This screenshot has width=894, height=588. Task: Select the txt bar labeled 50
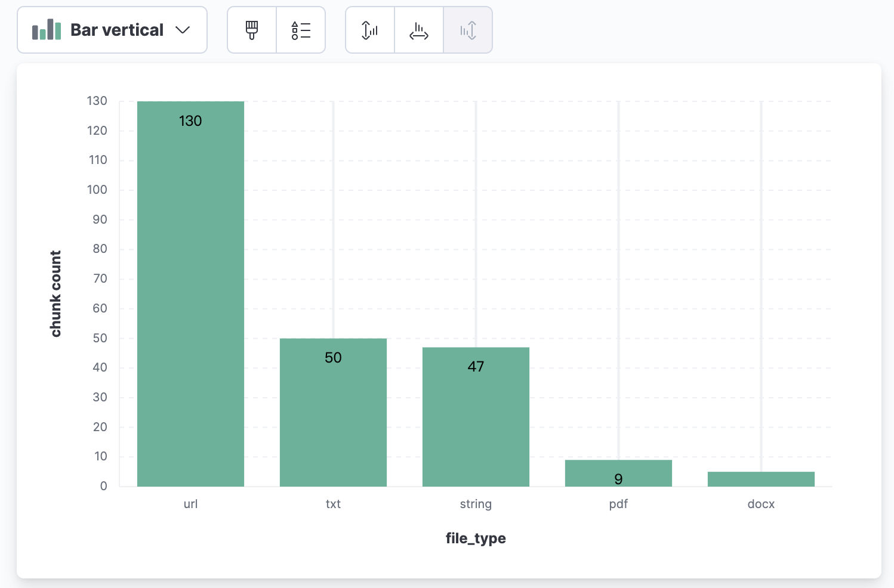333,413
